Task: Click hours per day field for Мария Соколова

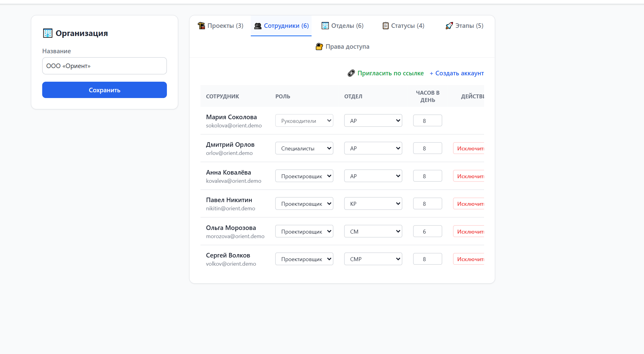Action: [x=428, y=121]
